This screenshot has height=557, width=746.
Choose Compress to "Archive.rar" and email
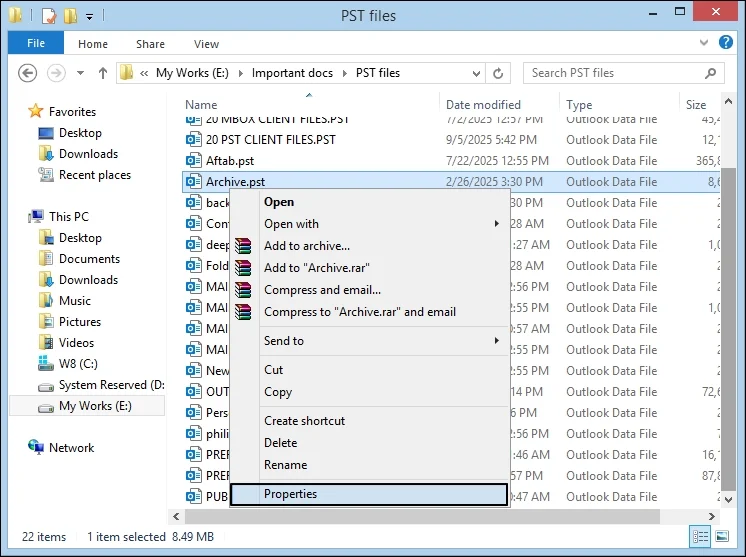click(x=369, y=312)
